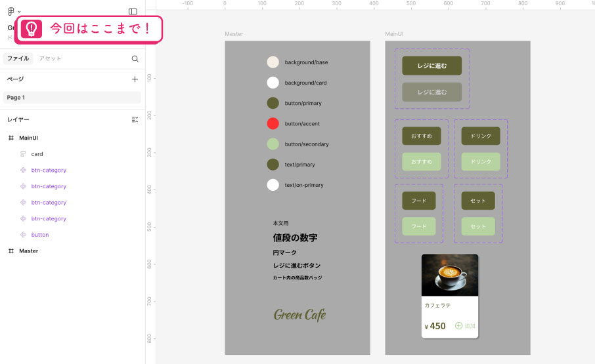Collapse all layers icon
Image resolution: width=595 pixels, height=364 pixels.
click(135, 119)
